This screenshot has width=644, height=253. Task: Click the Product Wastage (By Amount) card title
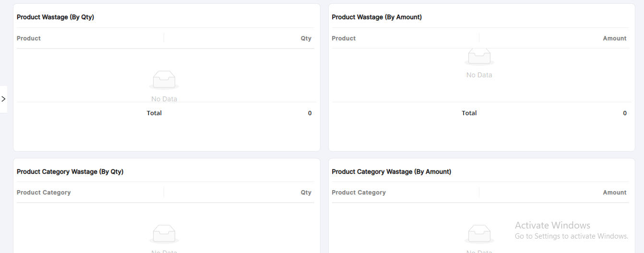[x=377, y=17]
